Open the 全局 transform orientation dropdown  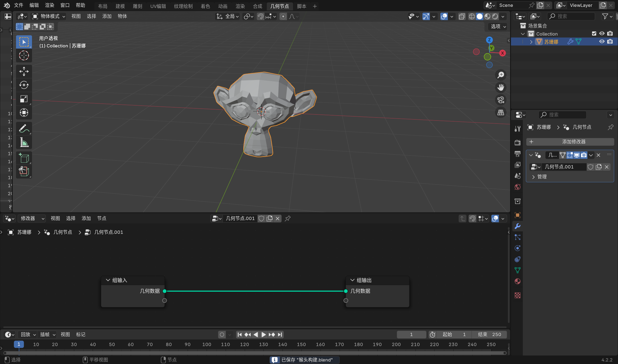coord(228,17)
